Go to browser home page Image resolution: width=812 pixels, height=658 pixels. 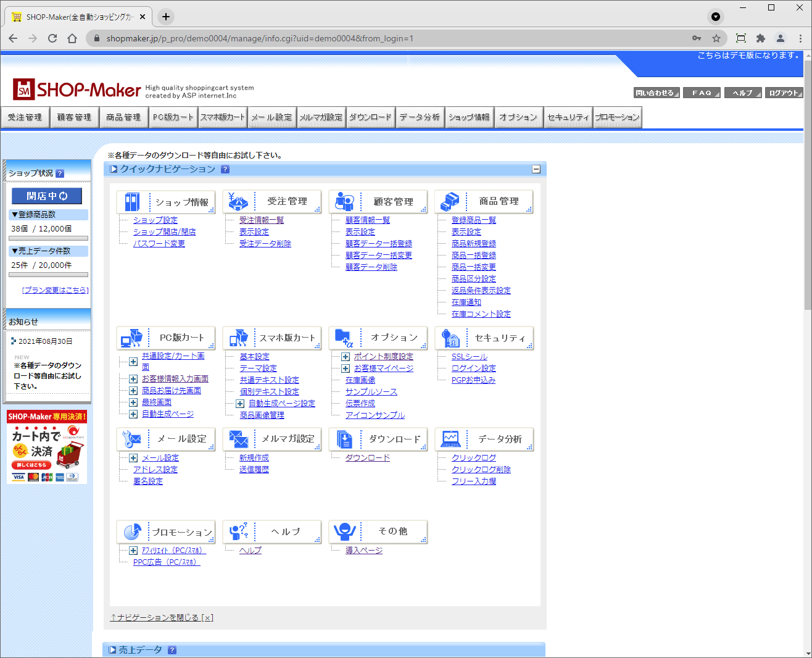point(72,38)
